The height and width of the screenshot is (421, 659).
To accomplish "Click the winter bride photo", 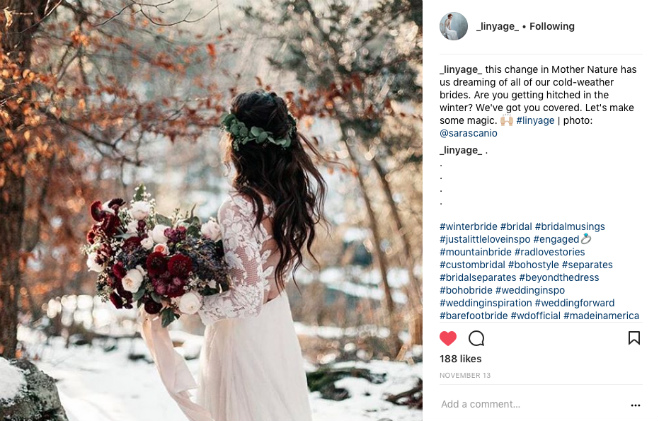I will [x=211, y=210].
